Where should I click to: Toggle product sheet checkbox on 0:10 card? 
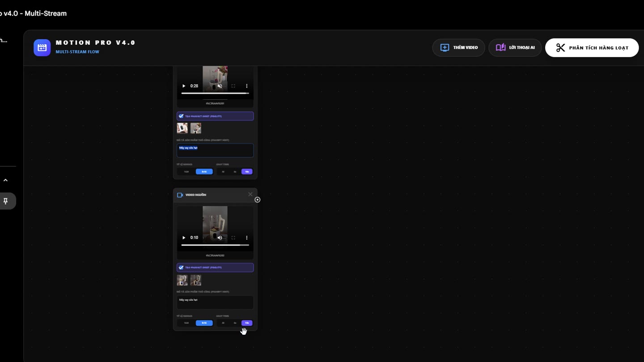click(x=181, y=268)
